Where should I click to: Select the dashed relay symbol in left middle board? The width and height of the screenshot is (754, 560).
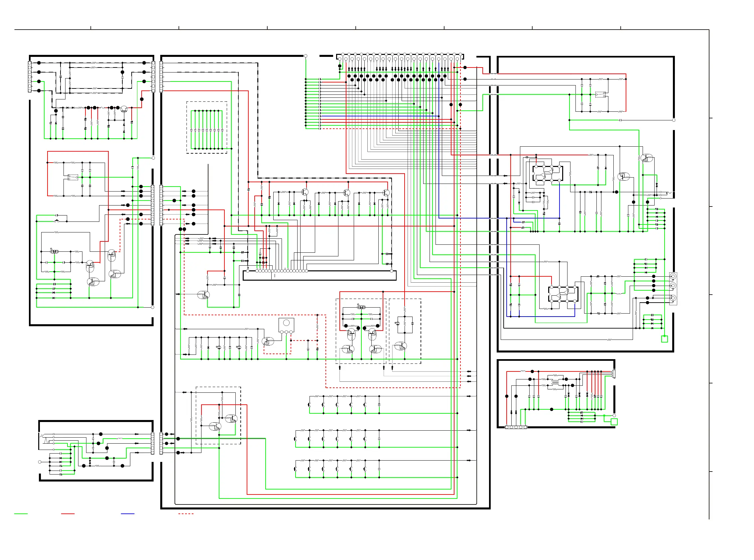[x=73, y=177]
